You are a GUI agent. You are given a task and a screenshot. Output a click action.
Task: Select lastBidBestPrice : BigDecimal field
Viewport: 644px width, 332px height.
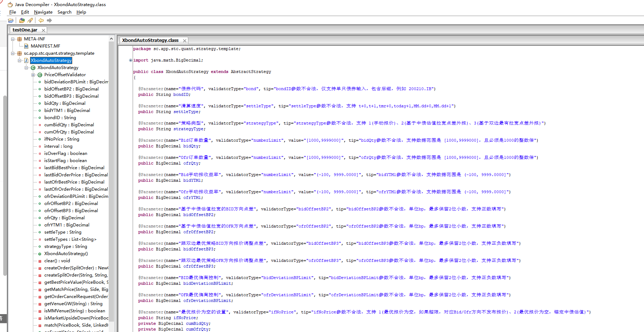pyautogui.click(x=74, y=168)
